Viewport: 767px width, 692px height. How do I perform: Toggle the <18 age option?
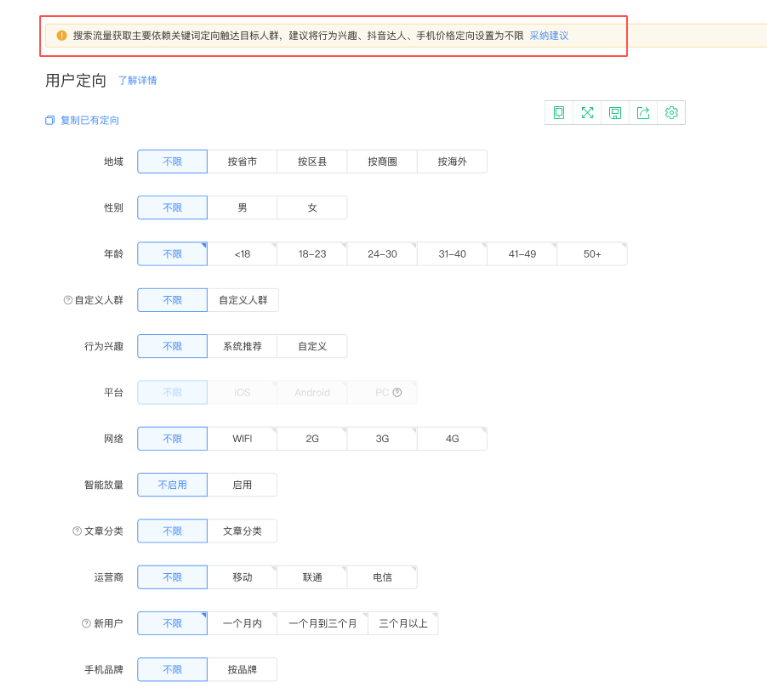coord(242,254)
